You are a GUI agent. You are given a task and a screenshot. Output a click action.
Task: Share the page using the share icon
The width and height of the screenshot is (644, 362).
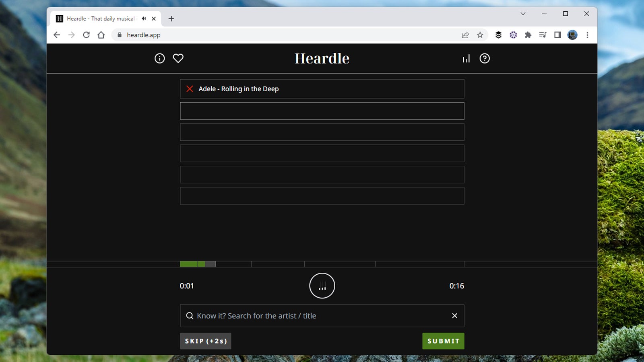tap(465, 35)
